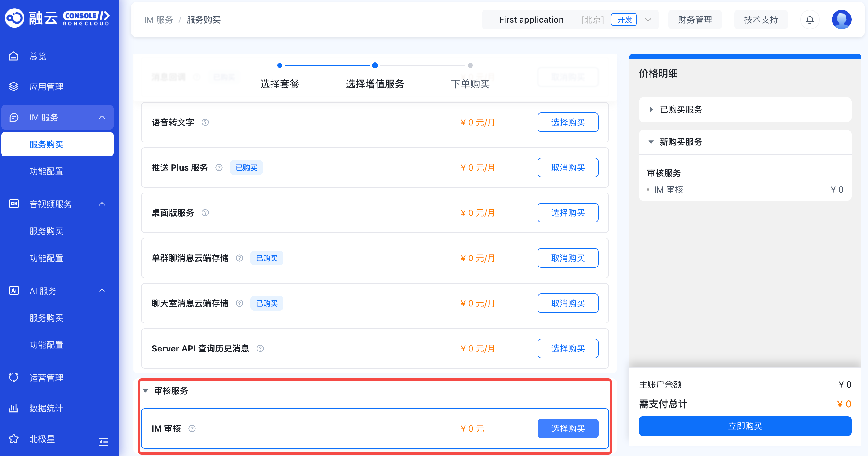Go to 功能配置 under IM 服务
868x456 pixels.
click(46, 171)
